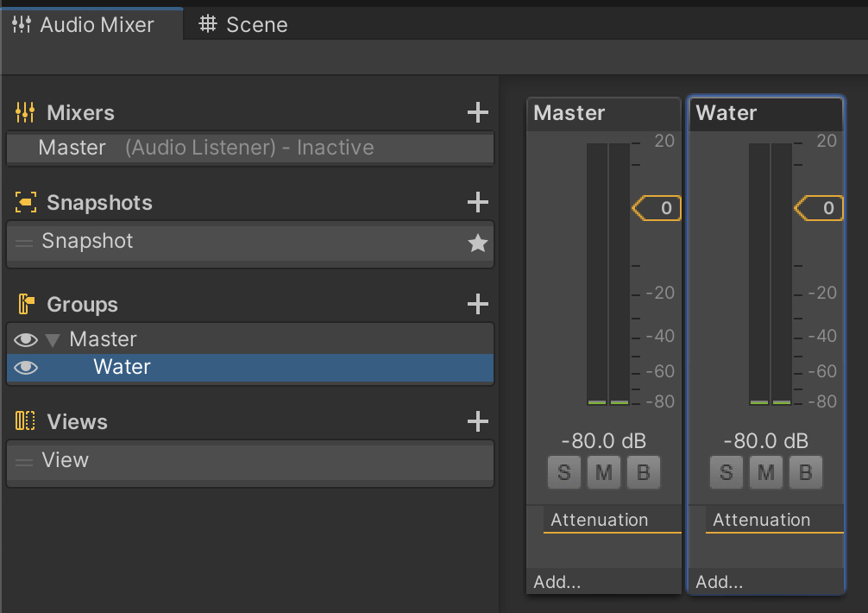Image resolution: width=868 pixels, height=613 pixels.
Task: Add a new group with plus icon
Action: (x=477, y=305)
